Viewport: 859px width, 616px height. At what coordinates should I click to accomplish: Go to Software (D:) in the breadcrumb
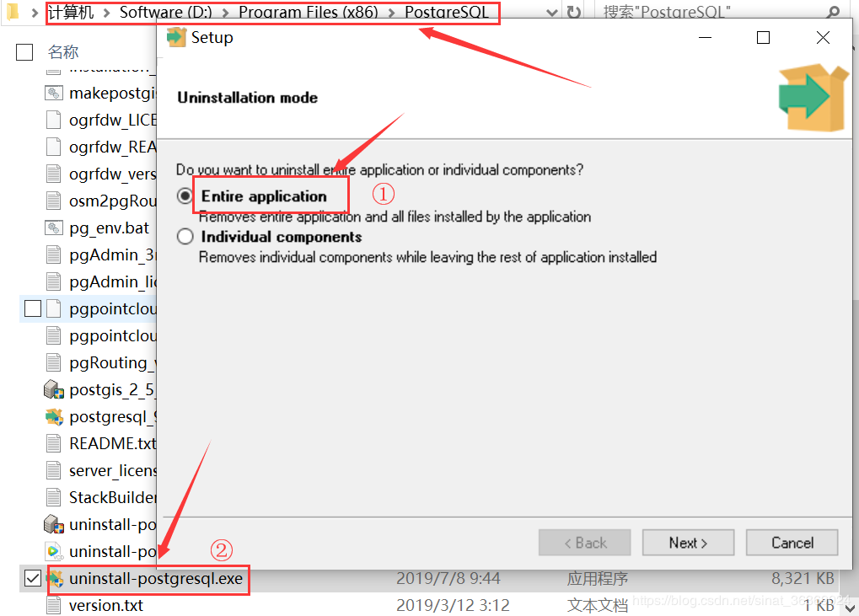(x=166, y=12)
